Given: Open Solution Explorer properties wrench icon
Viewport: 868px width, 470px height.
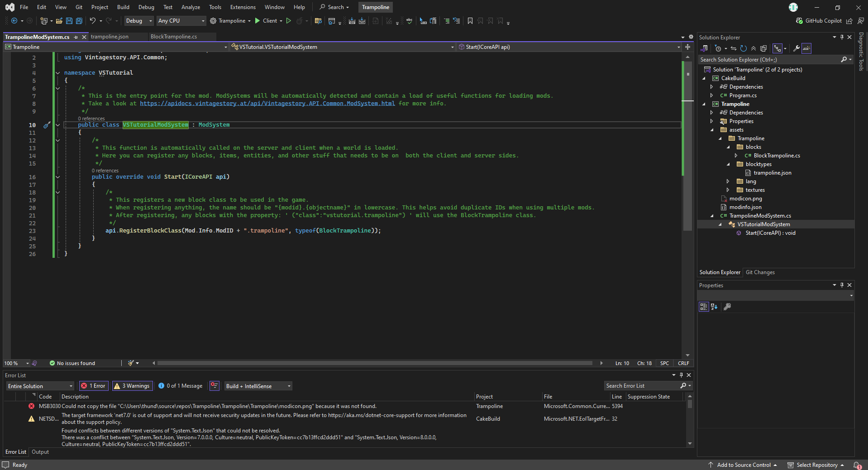Looking at the screenshot, I should (x=796, y=48).
